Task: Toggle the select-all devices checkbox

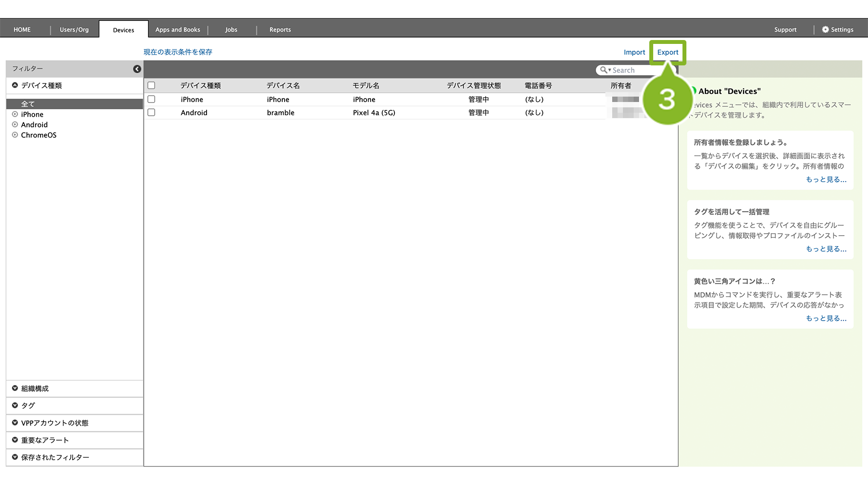Action: click(x=151, y=85)
